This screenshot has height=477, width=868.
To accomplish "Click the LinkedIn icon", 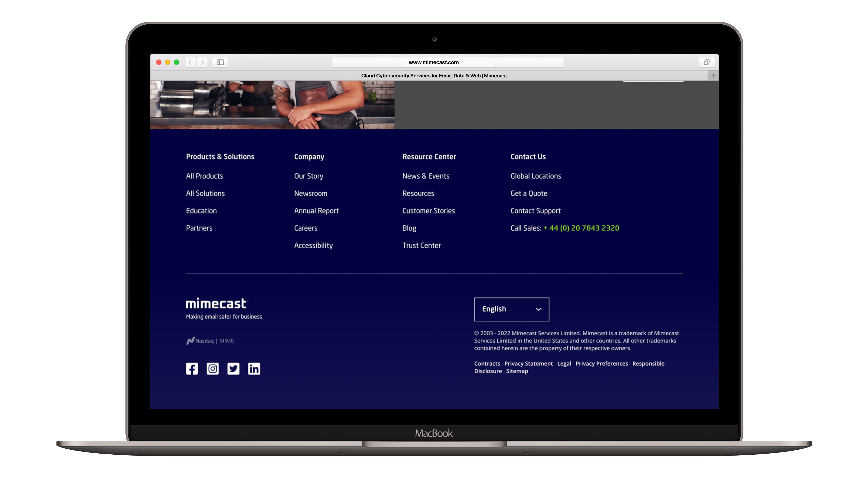I will [254, 368].
